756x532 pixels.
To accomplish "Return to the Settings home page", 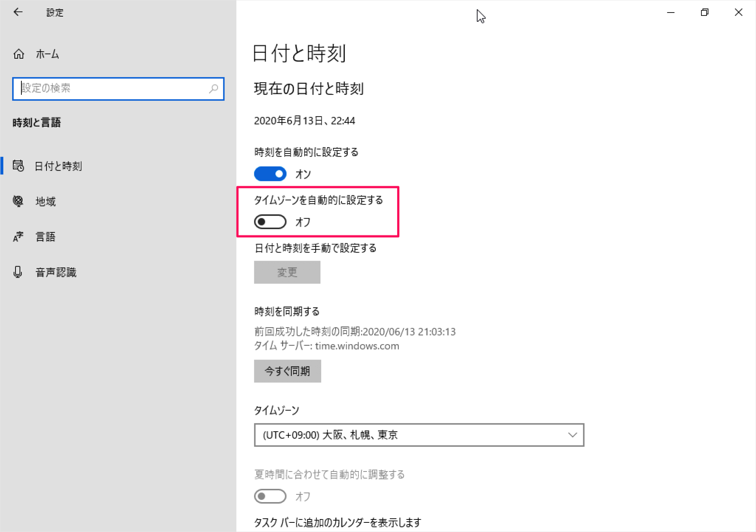I will pyautogui.click(x=47, y=54).
